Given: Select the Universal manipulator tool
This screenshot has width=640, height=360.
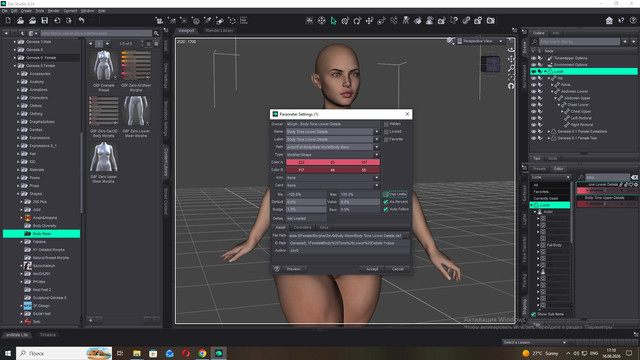Looking at the screenshot, I should [345, 21].
